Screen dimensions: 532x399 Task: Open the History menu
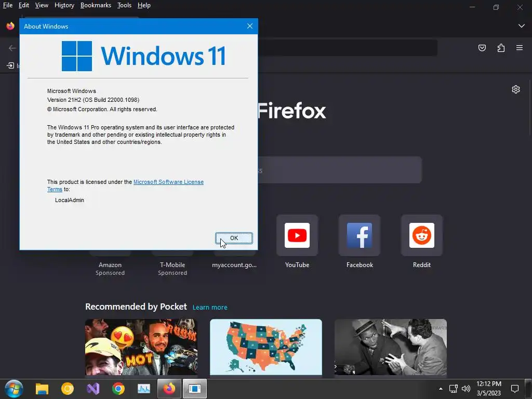point(64,5)
